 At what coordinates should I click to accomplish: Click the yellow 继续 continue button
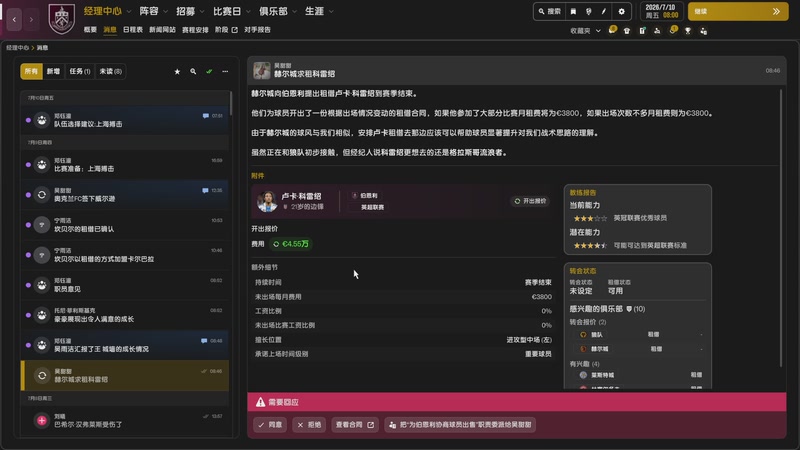click(738, 11)
